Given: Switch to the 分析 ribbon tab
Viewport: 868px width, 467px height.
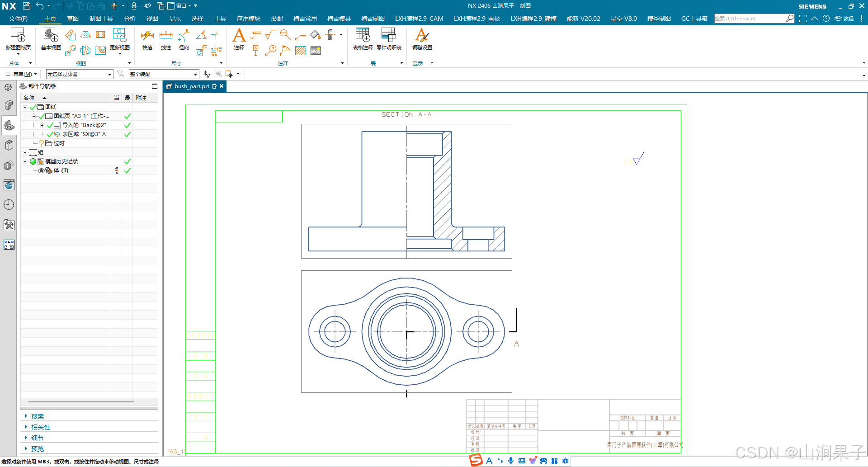Looking at the screenshot, I should (x=130, y=19).
